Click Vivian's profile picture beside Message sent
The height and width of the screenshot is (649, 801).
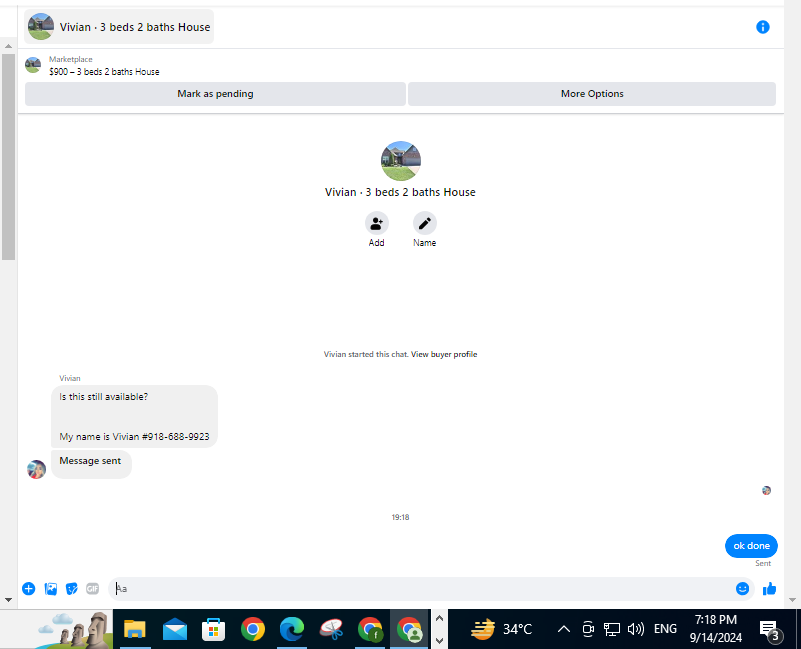(36, 469)
